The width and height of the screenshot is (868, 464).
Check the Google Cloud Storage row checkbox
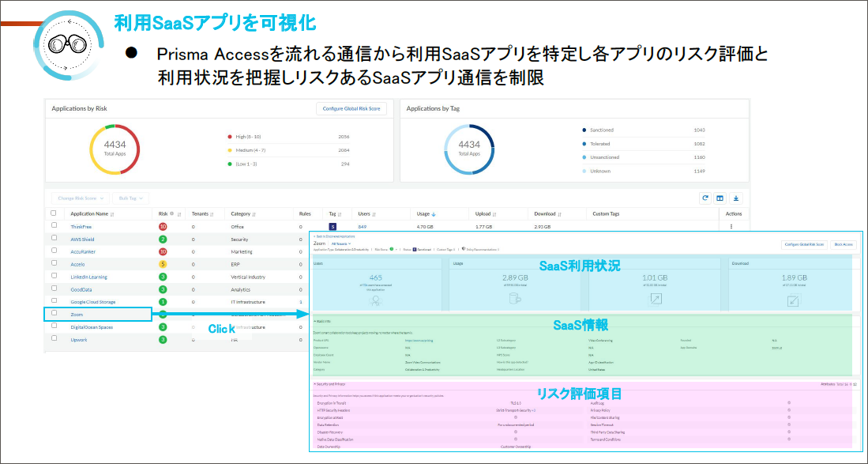[54, 300]
